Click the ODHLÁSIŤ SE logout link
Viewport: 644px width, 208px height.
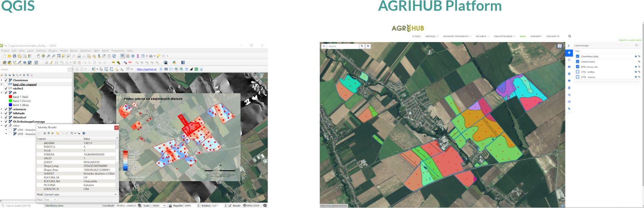[553, 36]
